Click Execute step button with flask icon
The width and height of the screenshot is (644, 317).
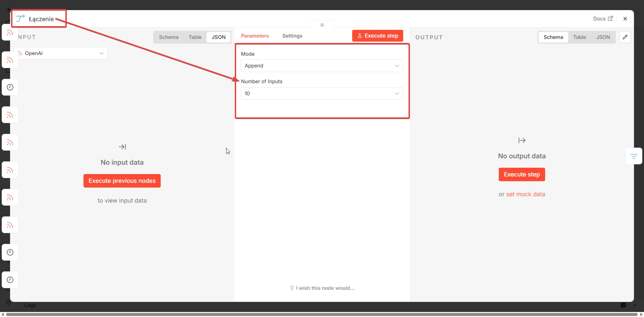[378, 36]
